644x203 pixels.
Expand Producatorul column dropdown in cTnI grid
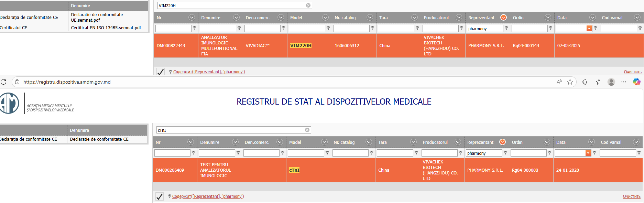pyautogui.click(x=458, y=142)
